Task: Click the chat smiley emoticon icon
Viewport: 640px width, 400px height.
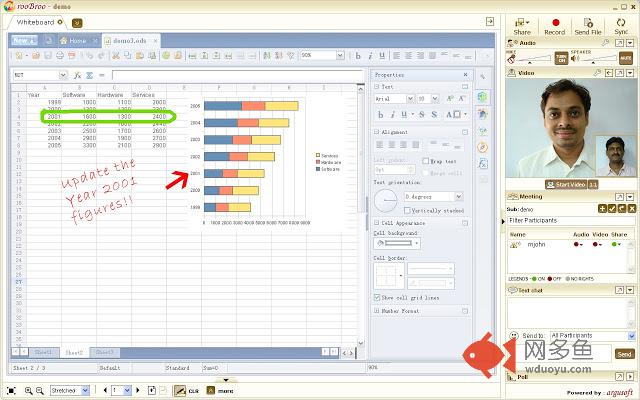Action: (514, 336)
